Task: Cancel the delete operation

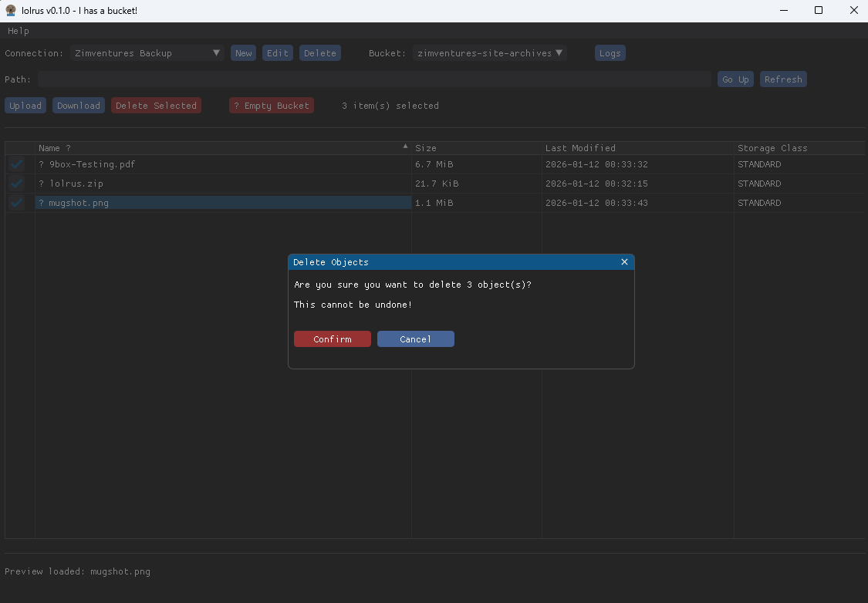Action: 415,339
